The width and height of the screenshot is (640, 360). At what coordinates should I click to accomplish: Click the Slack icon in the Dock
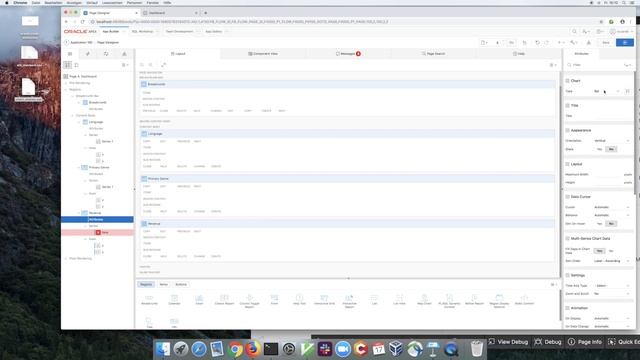click(x=325, y=349)
